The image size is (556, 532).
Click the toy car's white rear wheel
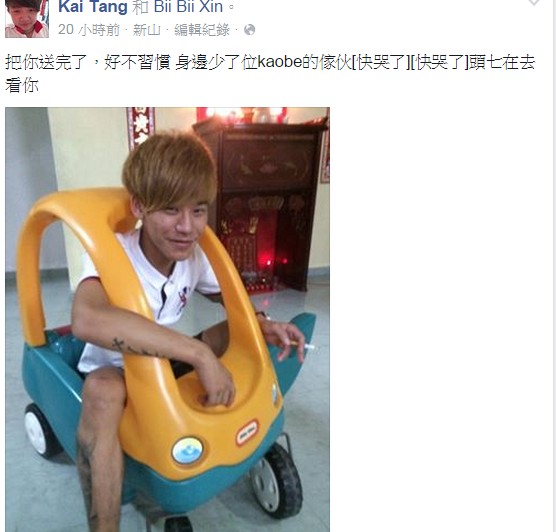[40, 430]
